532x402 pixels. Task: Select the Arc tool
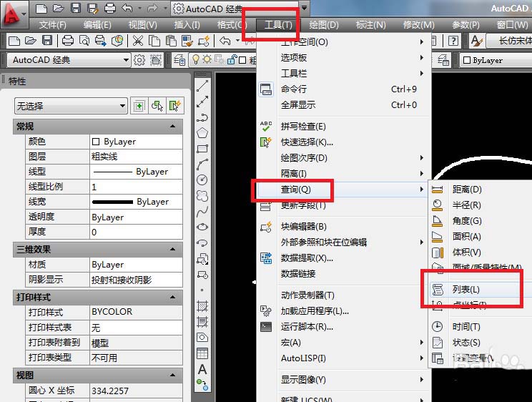pos(202,165)
